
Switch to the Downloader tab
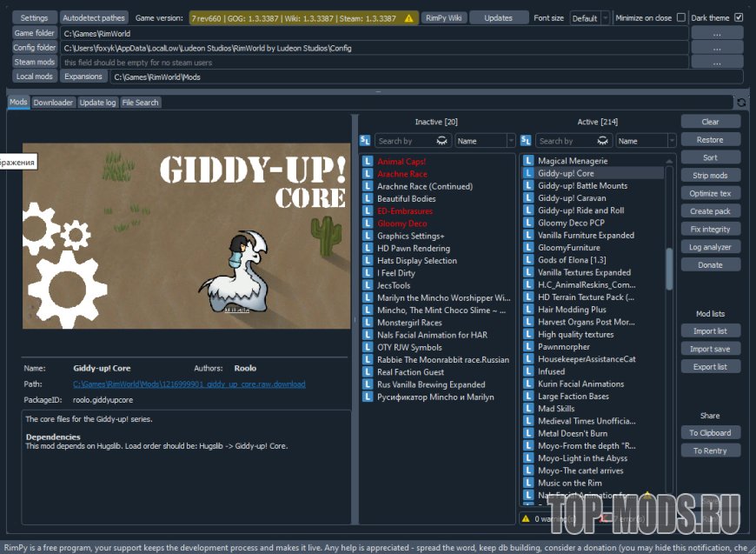(x=53, y=103)
